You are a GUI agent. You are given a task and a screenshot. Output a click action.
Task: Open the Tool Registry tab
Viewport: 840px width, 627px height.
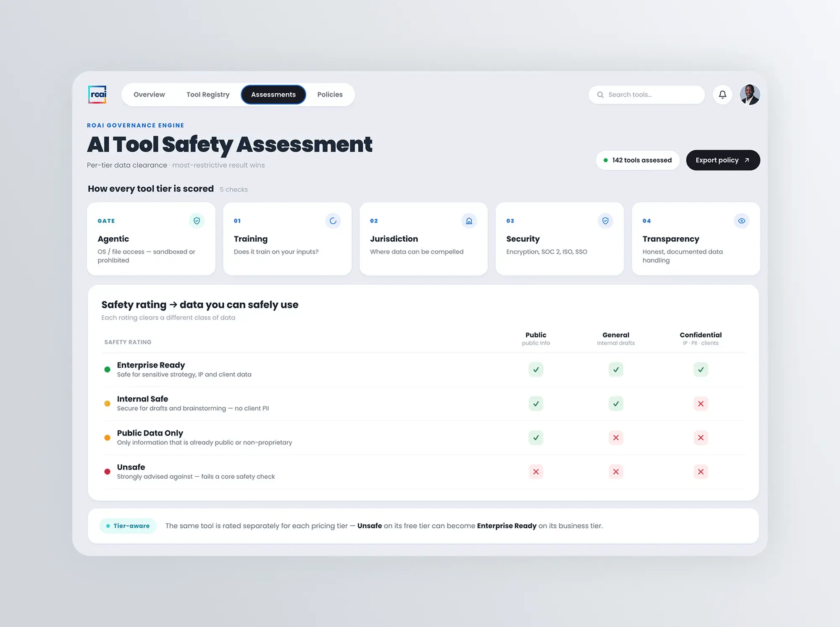[x=208, y=94]
